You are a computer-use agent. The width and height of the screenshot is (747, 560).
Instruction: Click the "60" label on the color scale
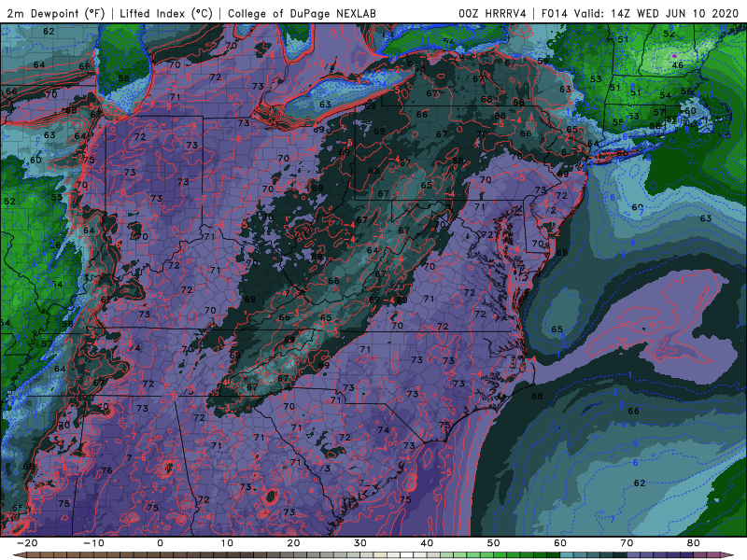click(x=560, y=543)
